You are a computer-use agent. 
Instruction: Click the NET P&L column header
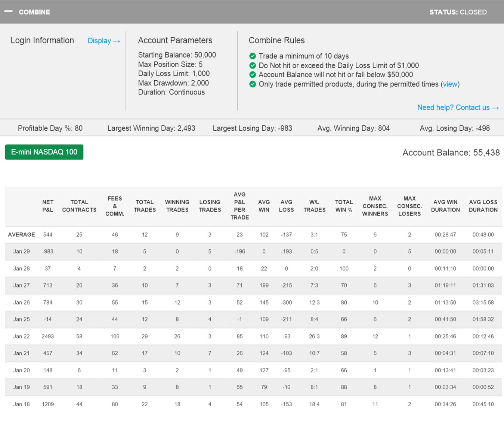tap(48, 206)
